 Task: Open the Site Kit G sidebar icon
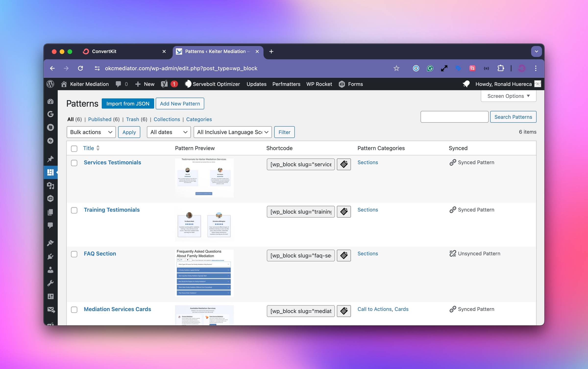[x=50, y=114]
